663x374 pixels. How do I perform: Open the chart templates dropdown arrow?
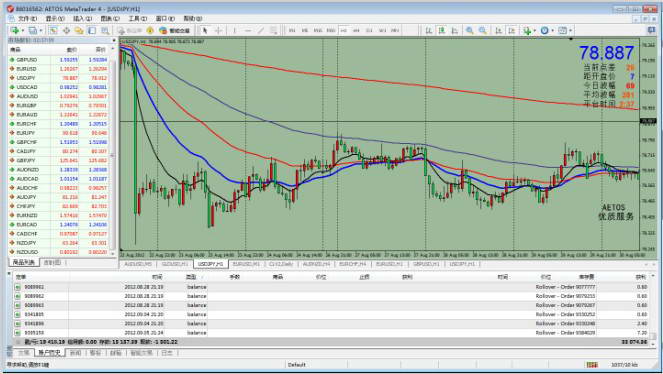click(570, 30)
